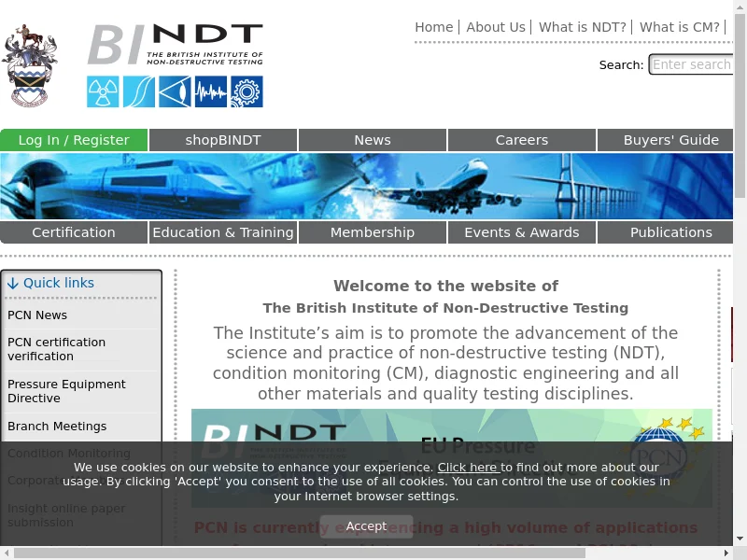This screenshot has width=747, height=560.
Task: Open the Publications menu
Action: point(666,232)
